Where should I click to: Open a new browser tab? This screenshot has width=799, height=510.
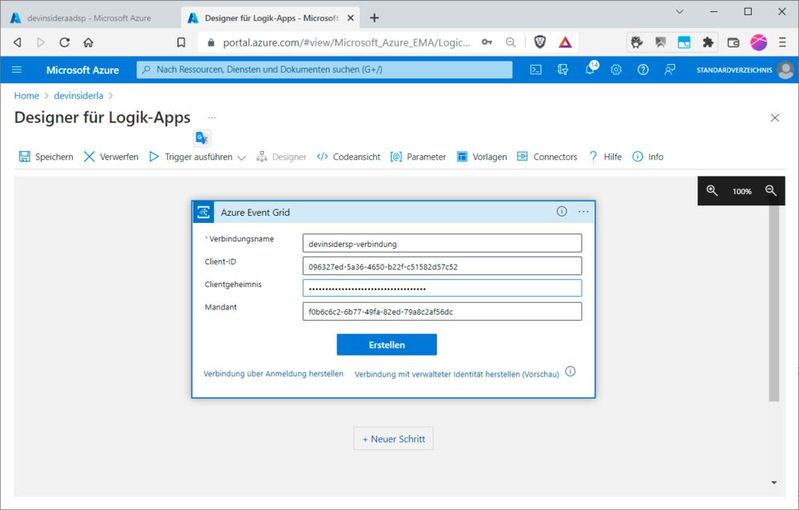point(374,18)
